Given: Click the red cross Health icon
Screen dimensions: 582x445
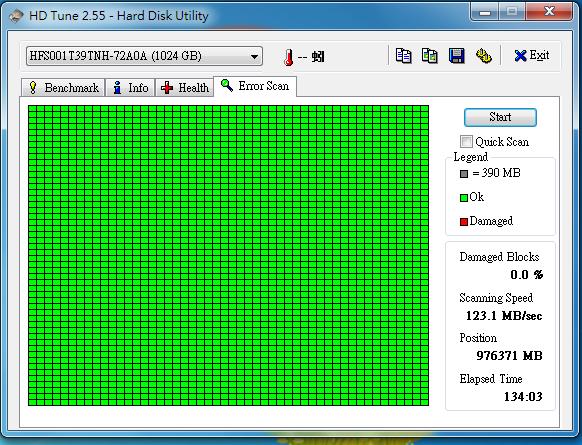Looking at the screenshot, I should (167, 88).
